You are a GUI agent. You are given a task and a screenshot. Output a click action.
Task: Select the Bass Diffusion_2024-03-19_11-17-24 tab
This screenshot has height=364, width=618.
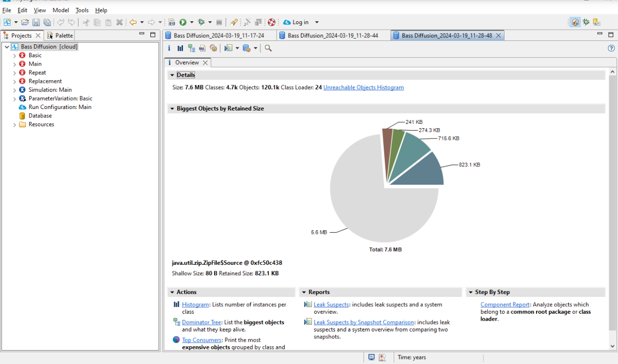[218, 36]
